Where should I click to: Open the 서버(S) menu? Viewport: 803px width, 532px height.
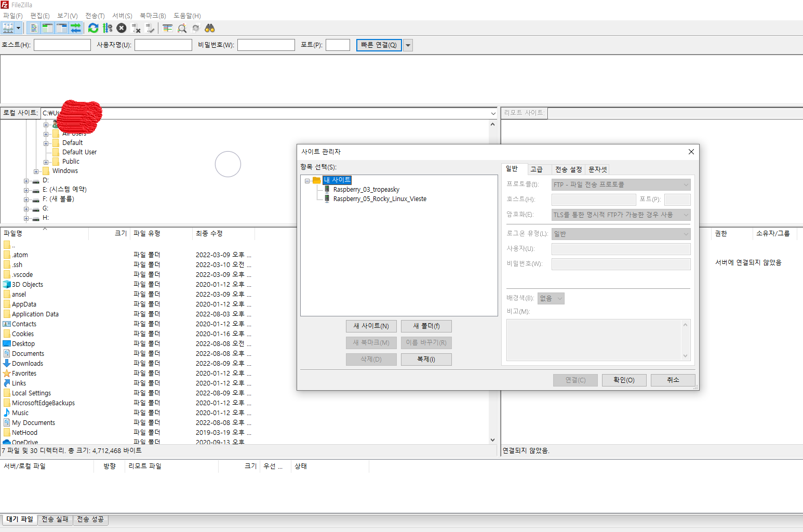coord(123,16)
